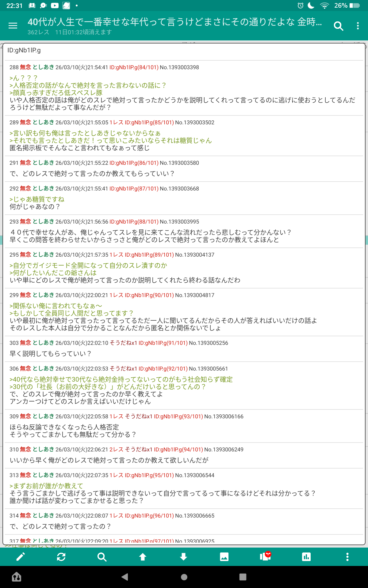Tap ID:gNb1IP.g(84/101) on post 288
The width and height of the screenshot is (368, 588).
[134, 67]
